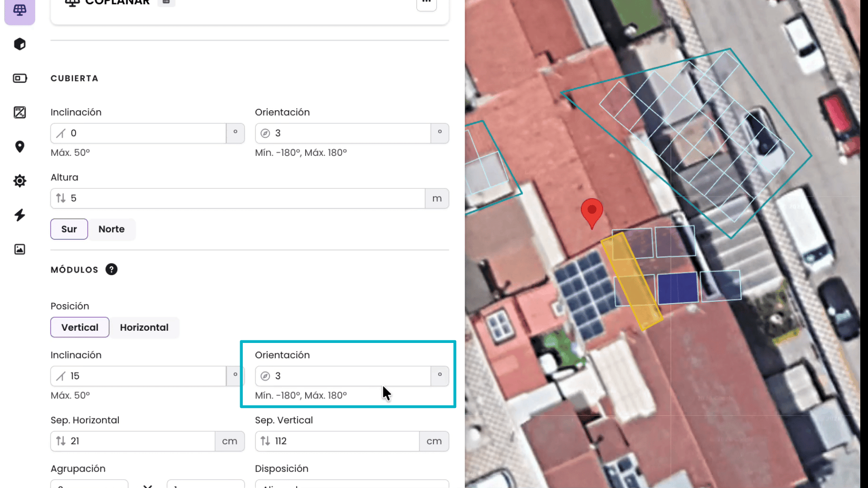Screen dimensions: 868x488
Task: Click the up-down arrows in Sep. Vertical field
Action: point(265,441)
